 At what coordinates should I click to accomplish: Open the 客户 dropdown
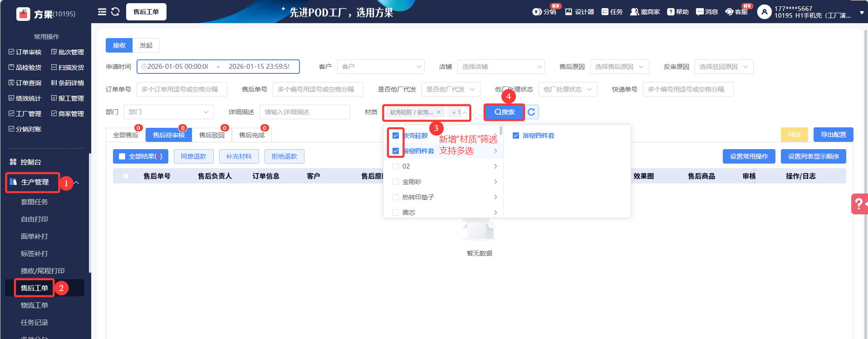click(x=381, y=67)
